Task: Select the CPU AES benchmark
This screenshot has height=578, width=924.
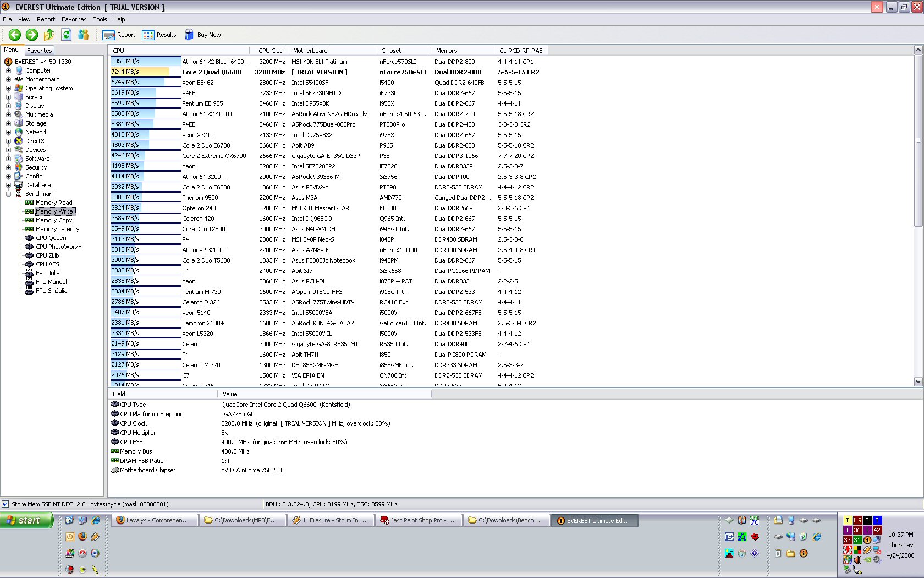Action: 47,264
